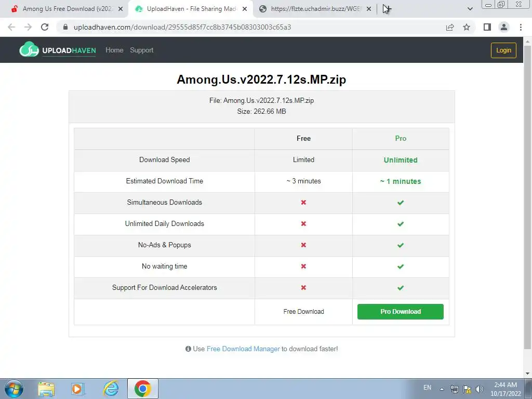Open the Windows Start menu orb
The image size is (532, 399).
pyautogui.click(x=14, y=389)
